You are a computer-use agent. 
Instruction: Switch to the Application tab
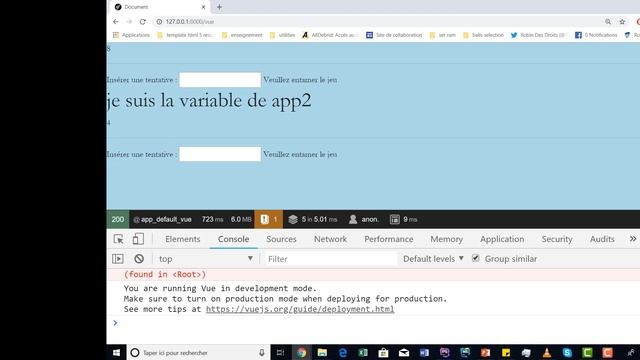[x=502, y=239]
